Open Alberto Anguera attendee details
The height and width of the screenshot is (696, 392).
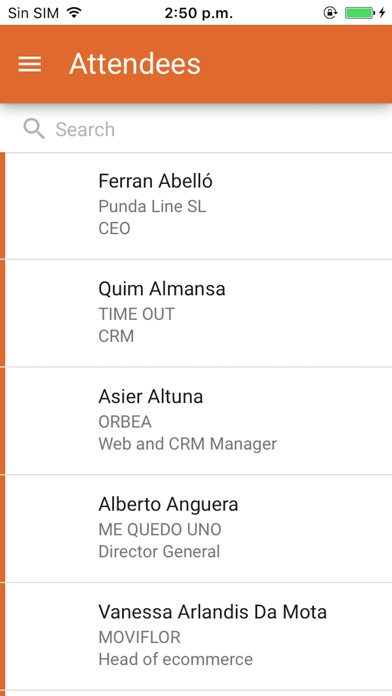[196, 528]
